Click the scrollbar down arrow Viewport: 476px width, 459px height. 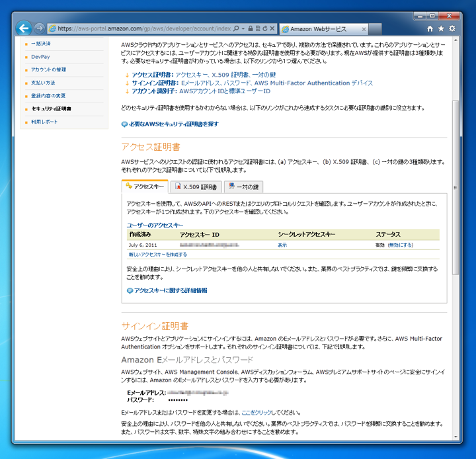(456, 437)
